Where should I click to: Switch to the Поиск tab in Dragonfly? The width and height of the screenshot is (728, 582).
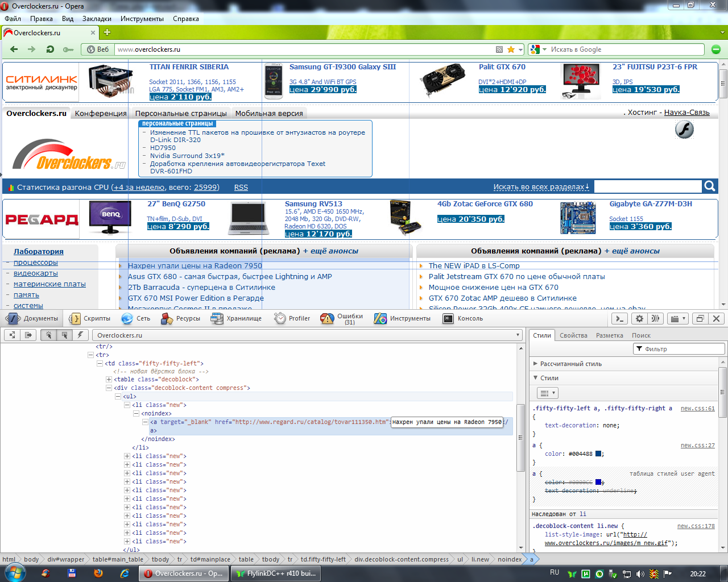pyautogui.click(x=641, y=335)
